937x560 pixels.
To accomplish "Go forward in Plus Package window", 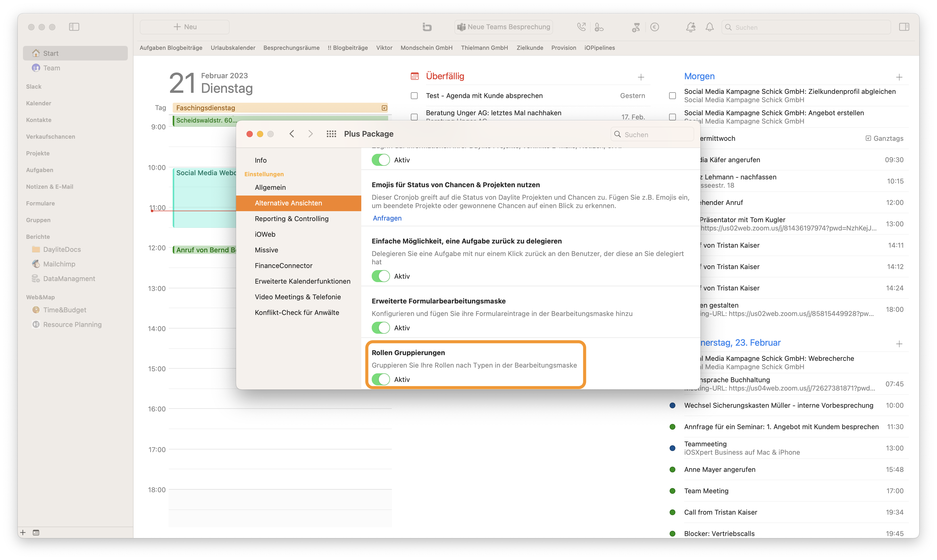I will coord(310,133).
